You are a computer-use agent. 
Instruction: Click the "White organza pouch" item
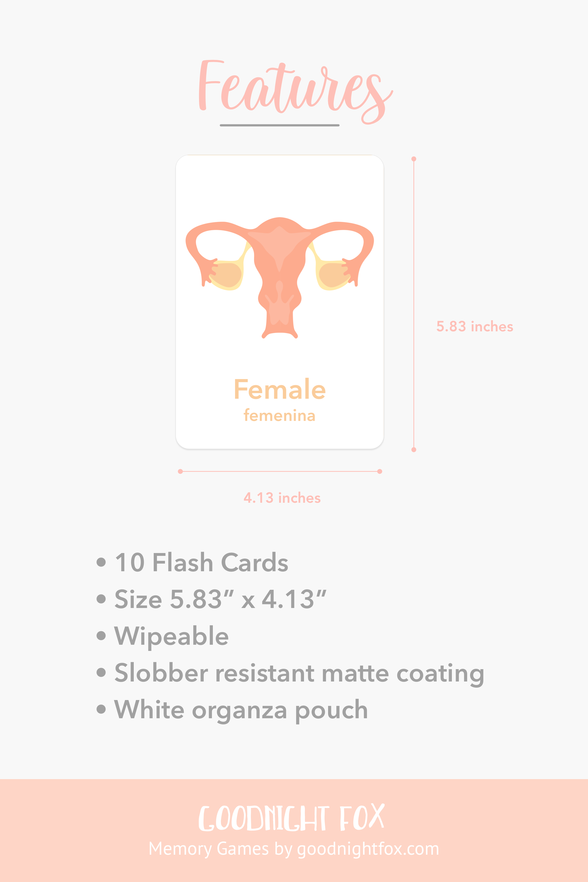click(x=241, y=710)
